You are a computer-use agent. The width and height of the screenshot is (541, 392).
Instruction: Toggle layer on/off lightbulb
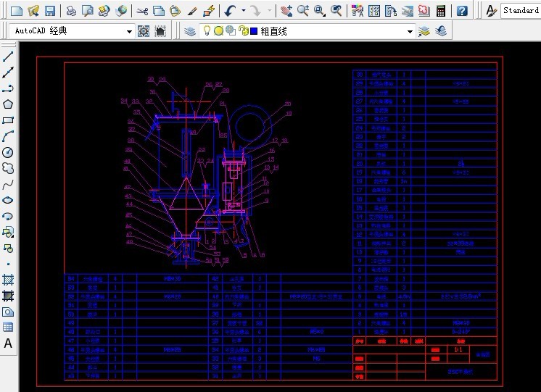click(x=207, y=31)
